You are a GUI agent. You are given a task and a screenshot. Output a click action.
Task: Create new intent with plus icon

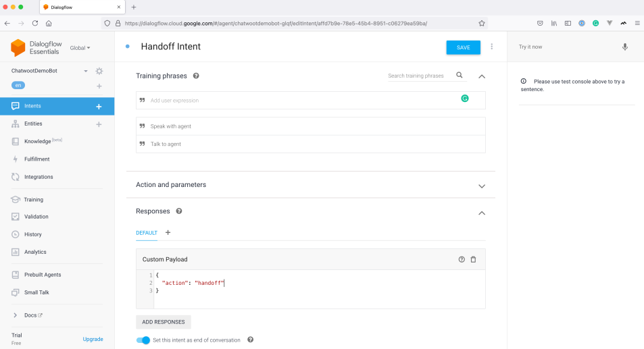pos(99,107)
